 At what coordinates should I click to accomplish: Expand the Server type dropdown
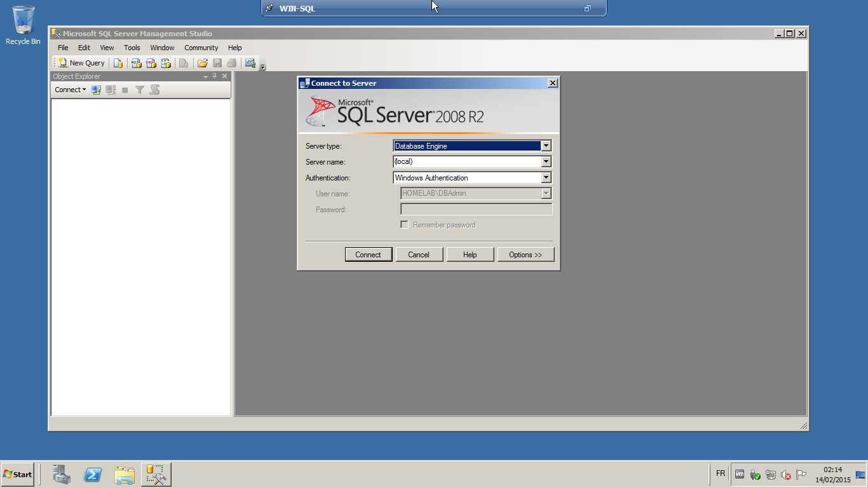point(546,146)
